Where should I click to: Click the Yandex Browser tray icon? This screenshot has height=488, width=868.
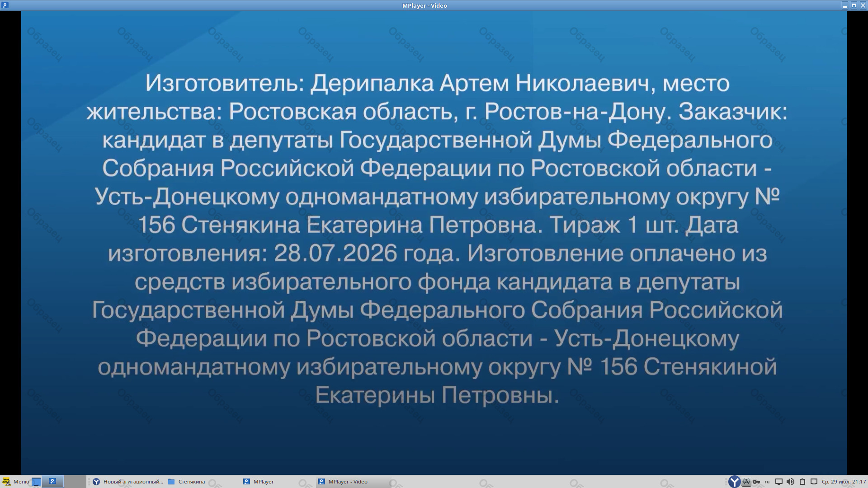click(734, 482)
